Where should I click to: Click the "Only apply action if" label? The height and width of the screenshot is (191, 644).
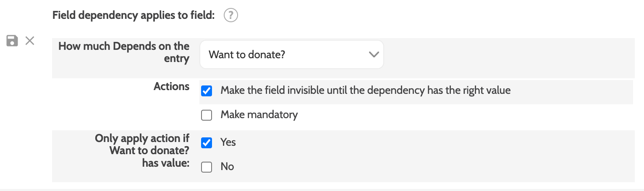(x=142, y=138)
